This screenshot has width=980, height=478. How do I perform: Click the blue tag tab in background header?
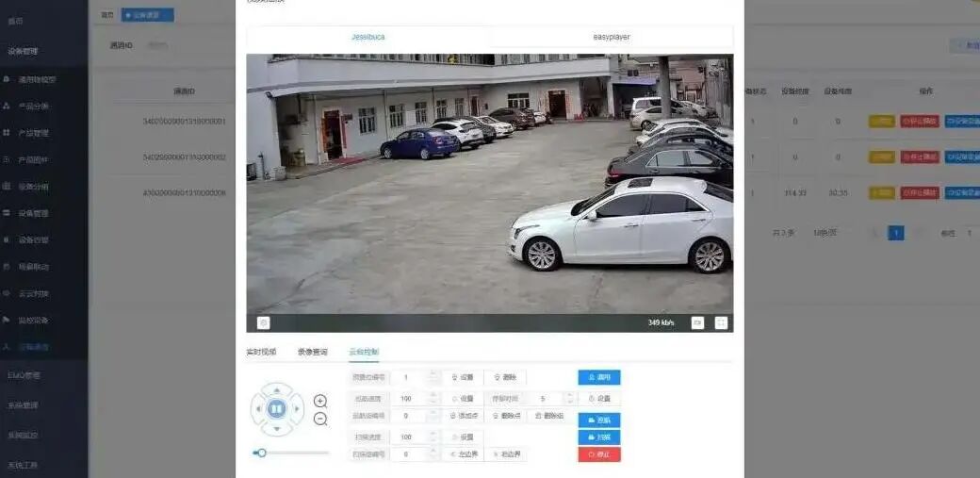pos(148,14)
